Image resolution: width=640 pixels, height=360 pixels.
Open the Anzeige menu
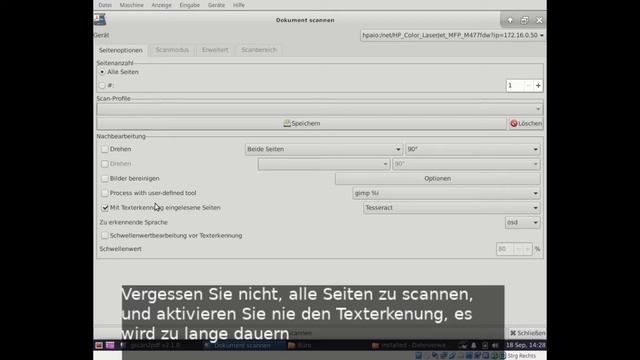tap(161, 5)
